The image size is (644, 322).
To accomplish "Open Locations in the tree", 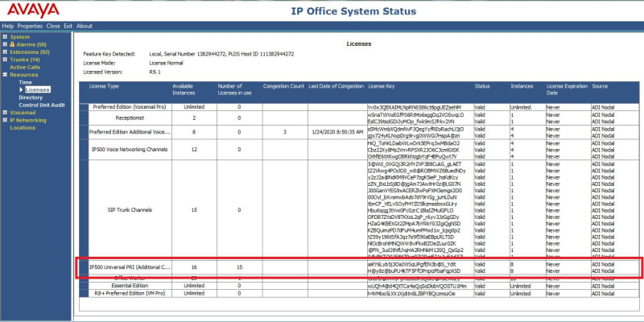I will 23,128.
